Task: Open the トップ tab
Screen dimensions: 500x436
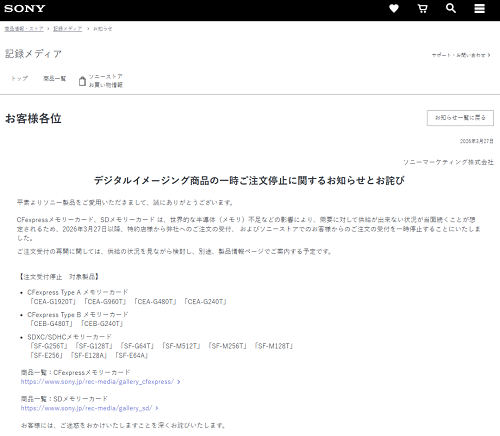Action: pyautogui.click(x=20, y=78)
